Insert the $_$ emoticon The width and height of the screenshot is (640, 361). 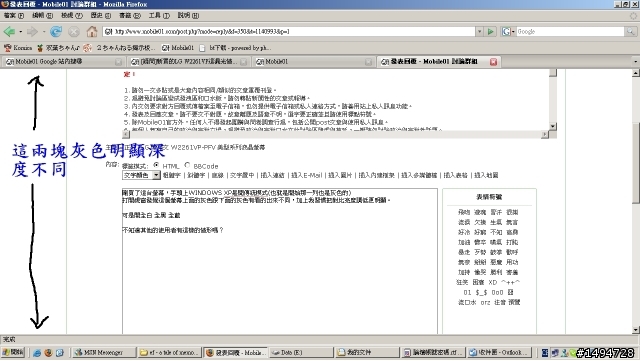pyautogui.click(x=481, y=292)
